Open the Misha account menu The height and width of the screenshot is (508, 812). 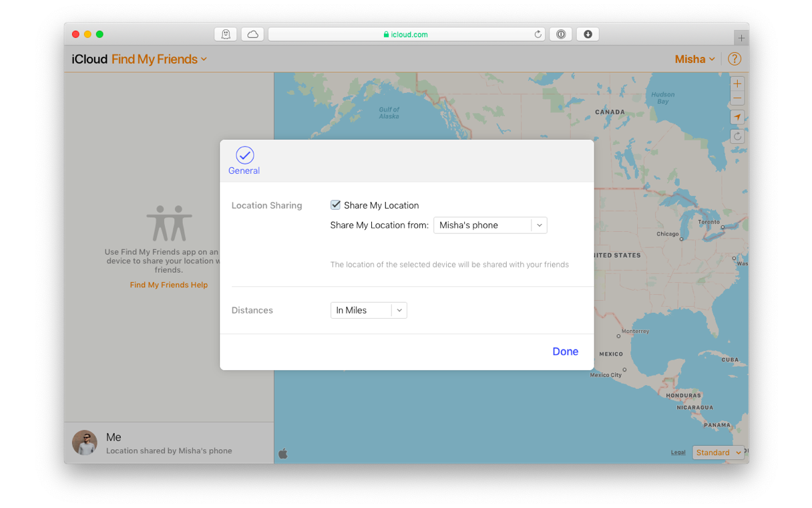(x=694, y=59)
